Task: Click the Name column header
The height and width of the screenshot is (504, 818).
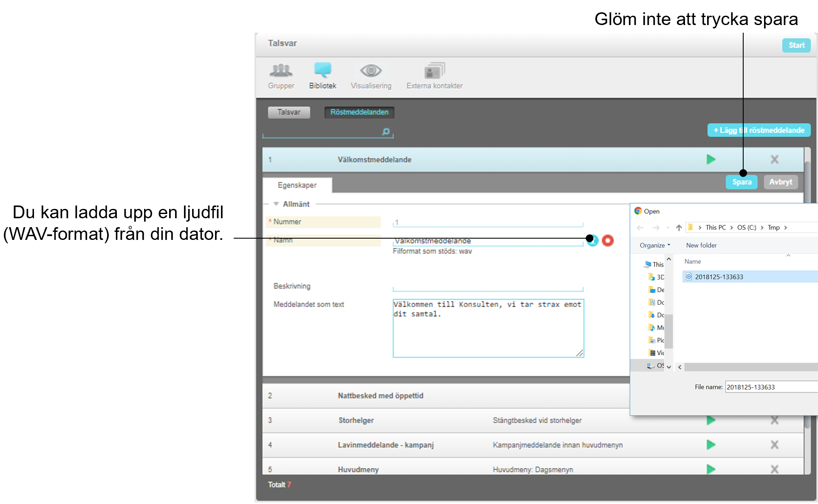Action: [693, 262]
